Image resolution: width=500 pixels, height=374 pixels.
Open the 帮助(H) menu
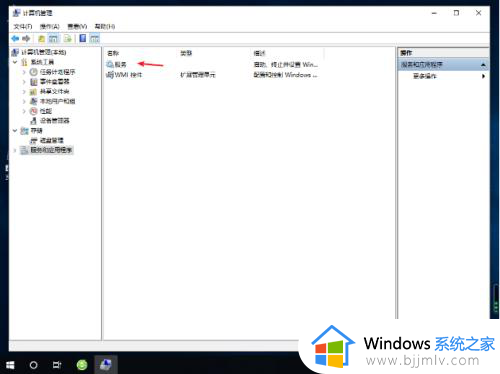coord(105,26)
